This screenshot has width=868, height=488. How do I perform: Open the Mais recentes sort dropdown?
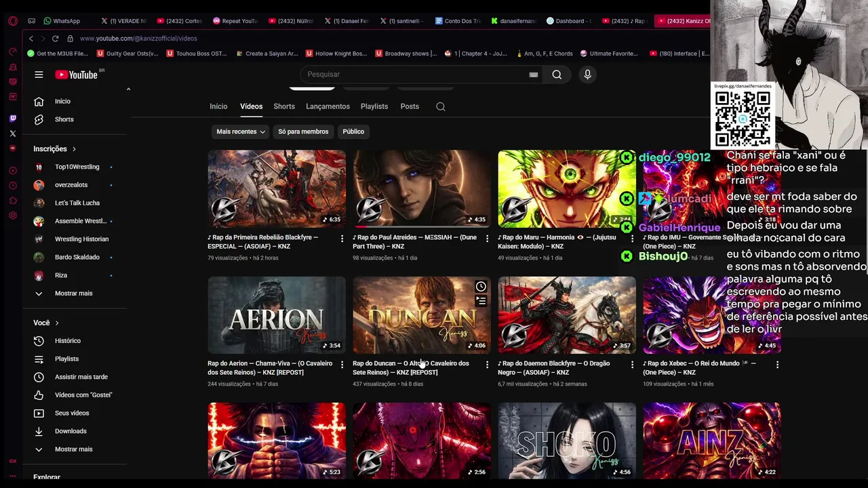click(241, 131)
